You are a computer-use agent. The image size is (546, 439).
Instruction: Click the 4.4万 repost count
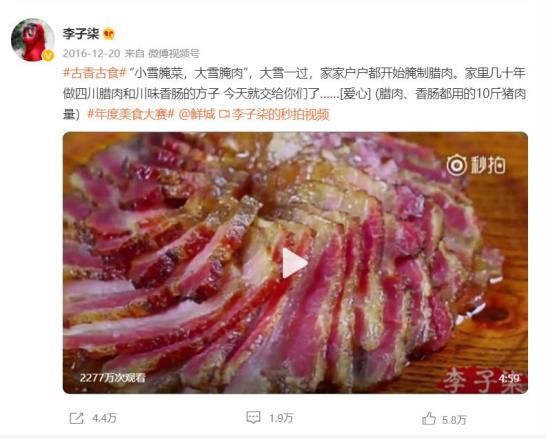click(x=104, y=418)
